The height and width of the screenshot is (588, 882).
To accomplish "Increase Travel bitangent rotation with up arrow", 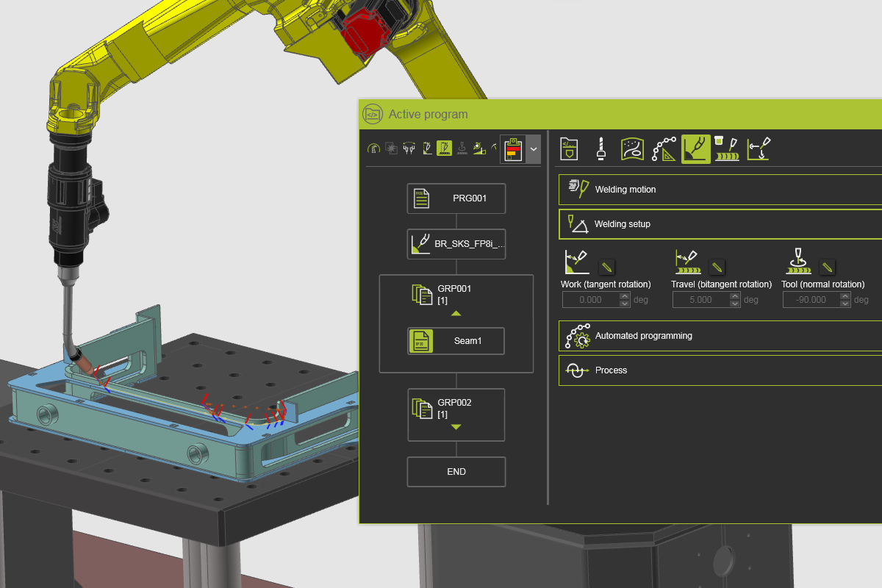I will pyautogui.click(x=735, y=296).
